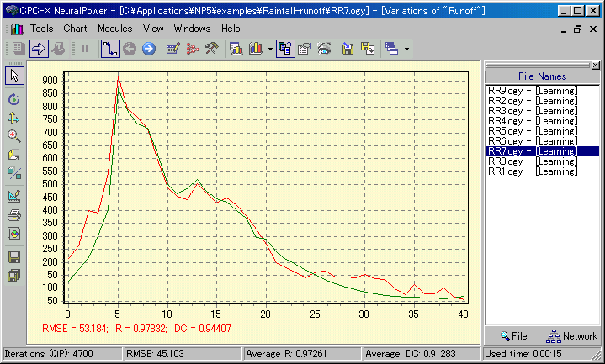605x364 pixels.
Task: Click the pause learning toolbar button
Action: [x=85, y=49]
